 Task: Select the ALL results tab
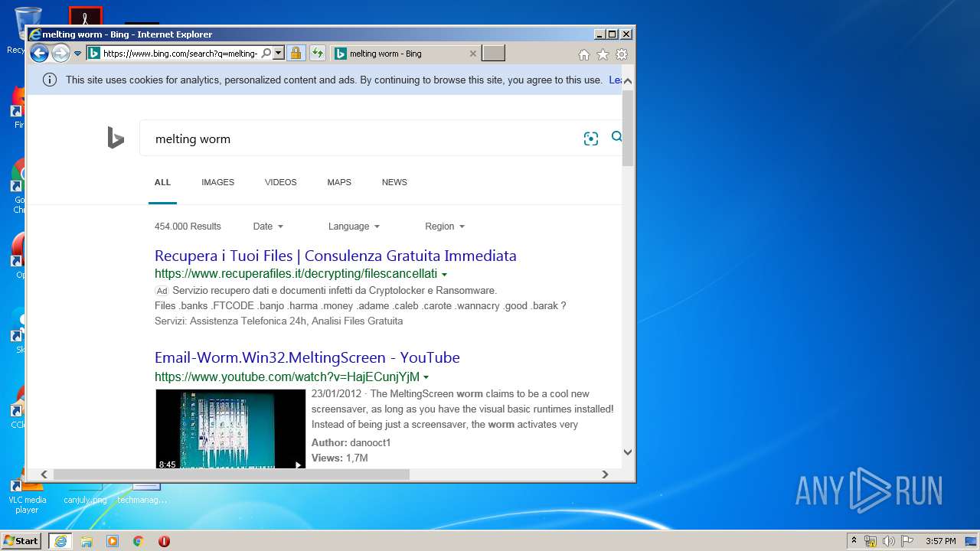tap(162, 182)
